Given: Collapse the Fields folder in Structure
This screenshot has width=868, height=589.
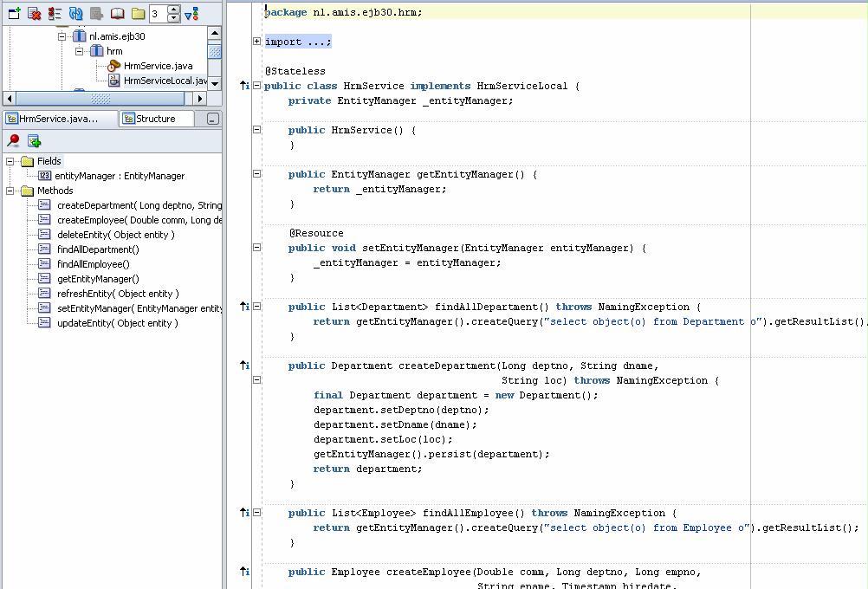Looking at the screenshot, I should 10,161.
